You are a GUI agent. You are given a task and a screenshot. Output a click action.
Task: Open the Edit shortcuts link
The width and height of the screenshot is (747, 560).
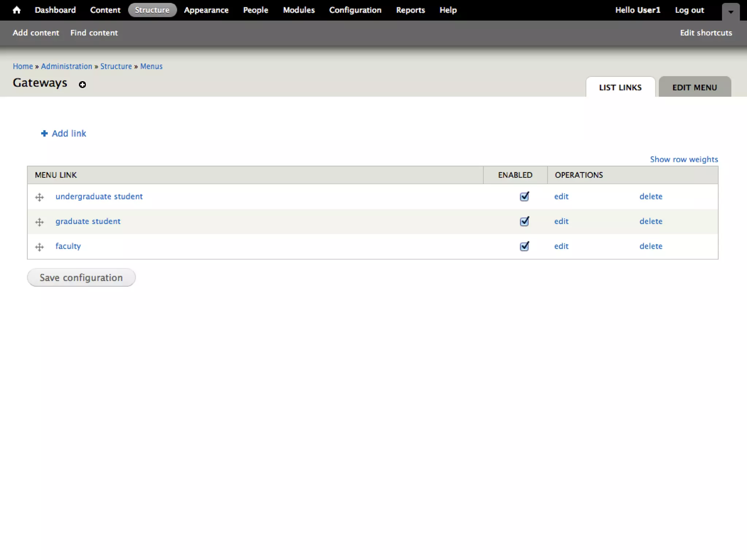706,33
